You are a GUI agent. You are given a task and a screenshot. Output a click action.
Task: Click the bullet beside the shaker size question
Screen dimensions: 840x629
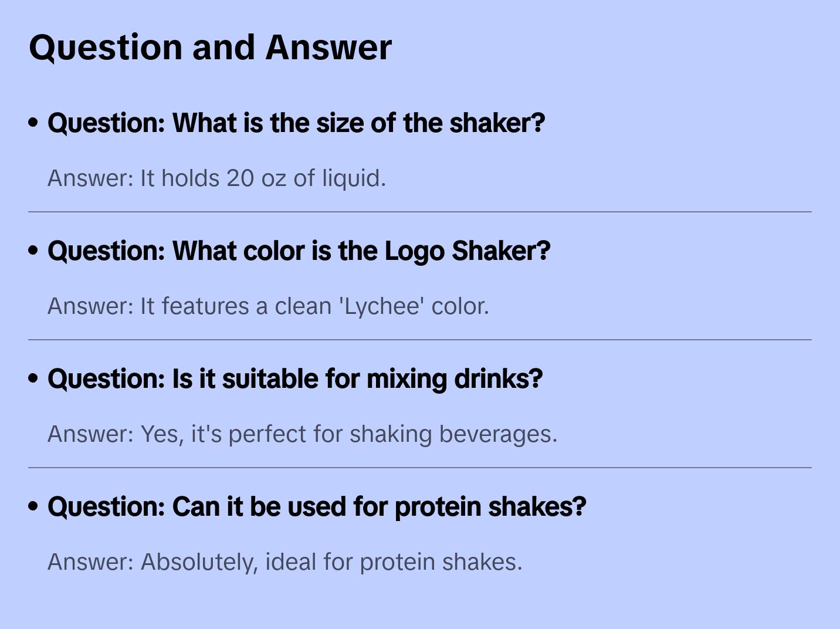[33, 123]
